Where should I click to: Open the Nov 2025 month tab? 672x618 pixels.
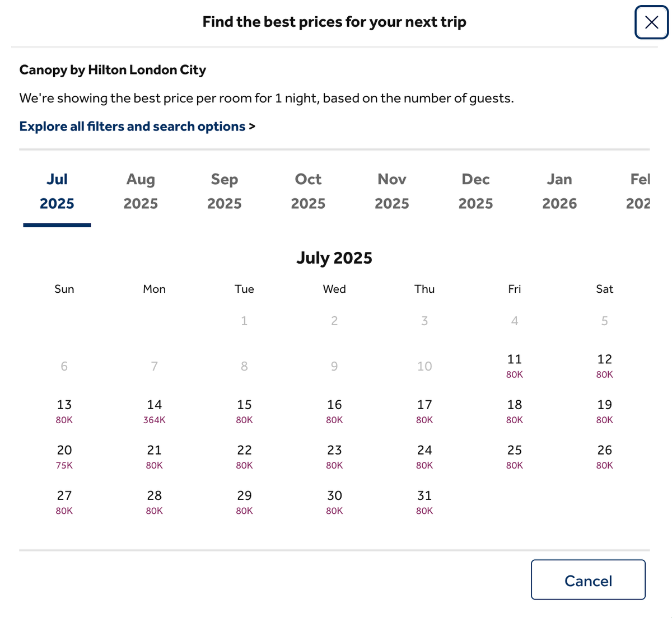coord(392,191)
